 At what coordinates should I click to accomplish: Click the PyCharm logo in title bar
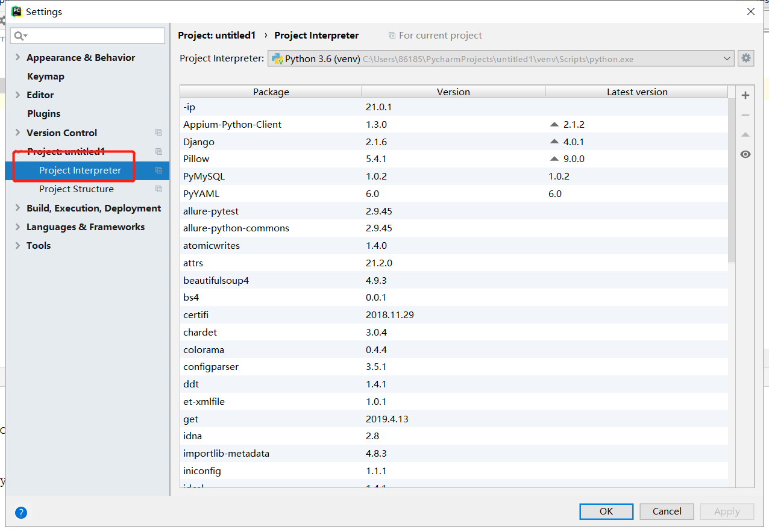[17, 11]
